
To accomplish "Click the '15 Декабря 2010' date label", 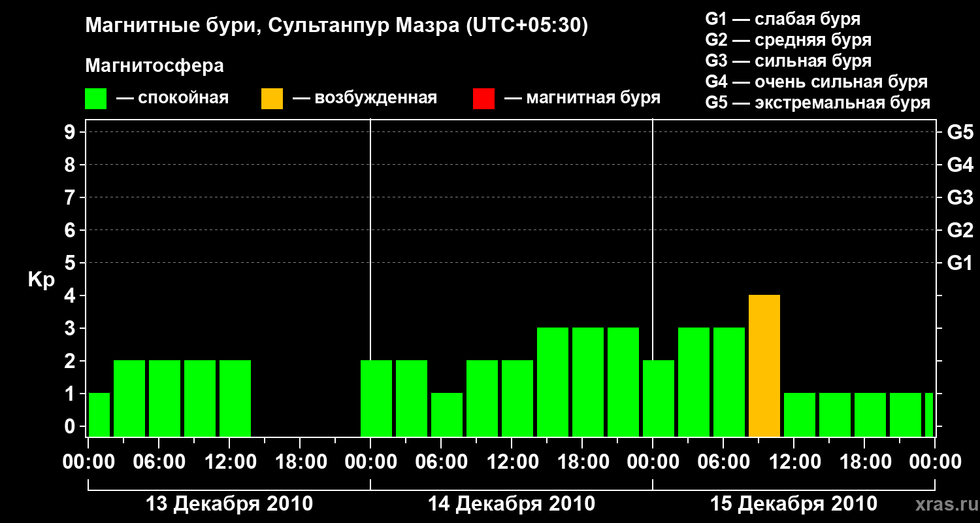I will tap(794, 504).
